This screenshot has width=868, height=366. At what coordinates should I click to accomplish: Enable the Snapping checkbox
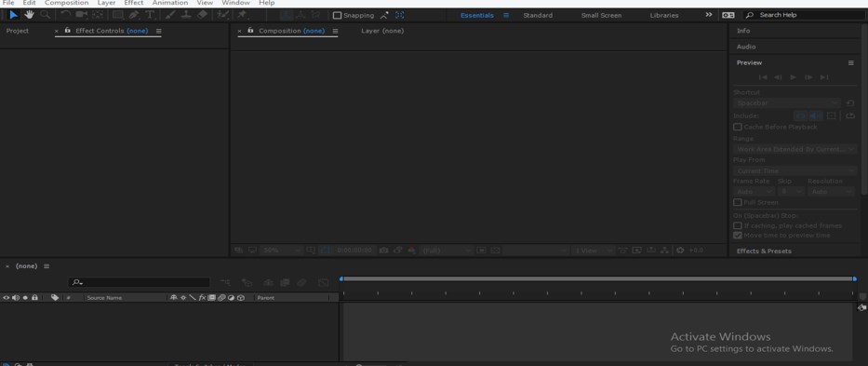pyautogui.click(x=337, y=16)
